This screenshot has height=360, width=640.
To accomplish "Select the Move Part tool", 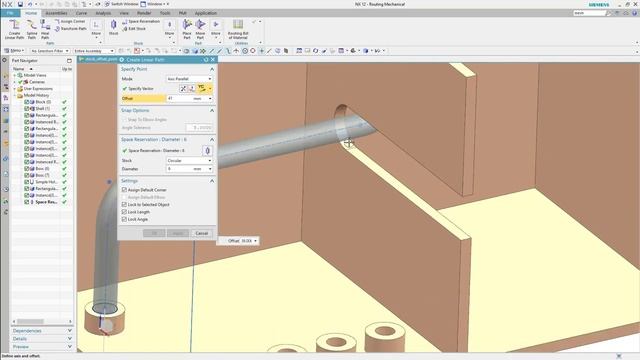I will [200, 29].
